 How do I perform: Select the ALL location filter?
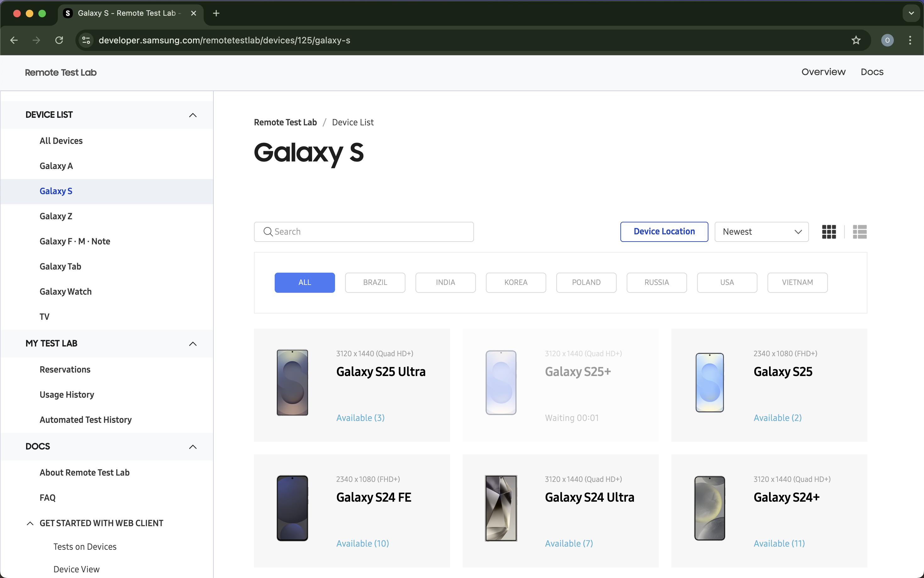click(x=305, y=282)
